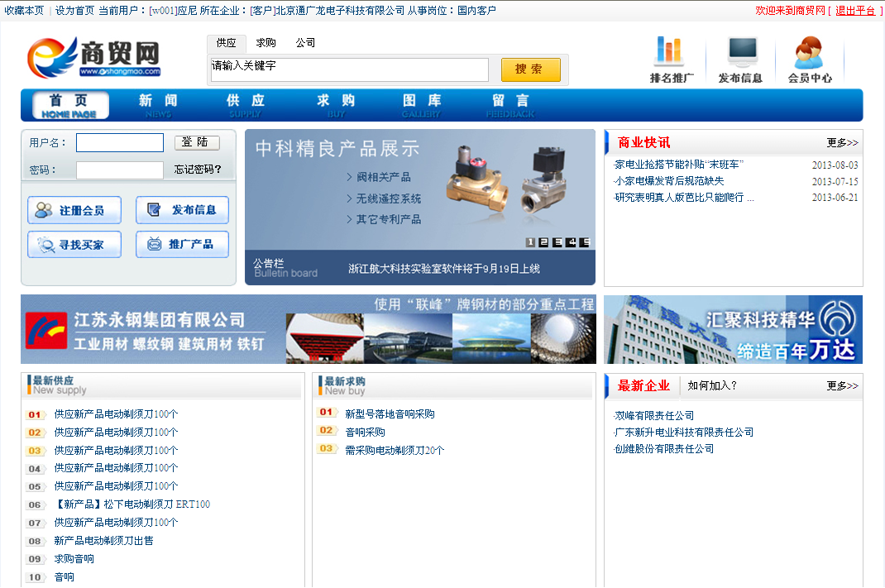Click the 搜索 search button
The width and height of the screenshot is (885, 588).
(530, 69)
